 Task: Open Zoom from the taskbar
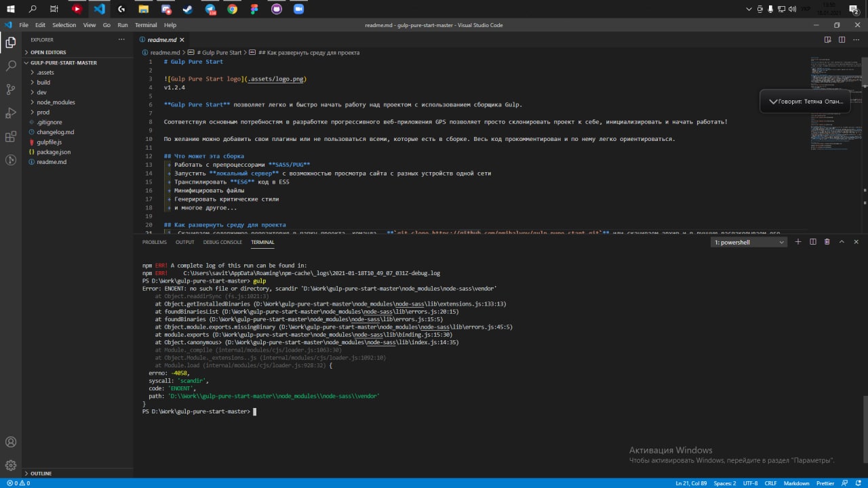coord(298,9)
